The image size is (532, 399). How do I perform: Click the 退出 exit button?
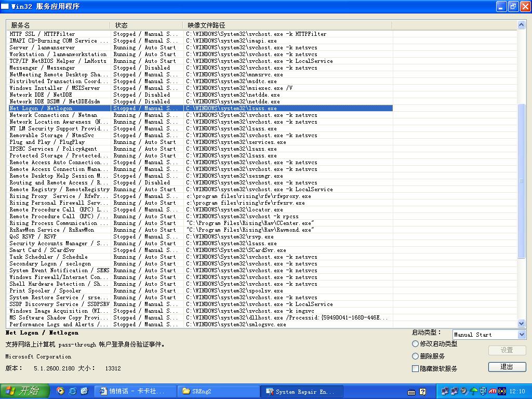[x=507, y=367]
